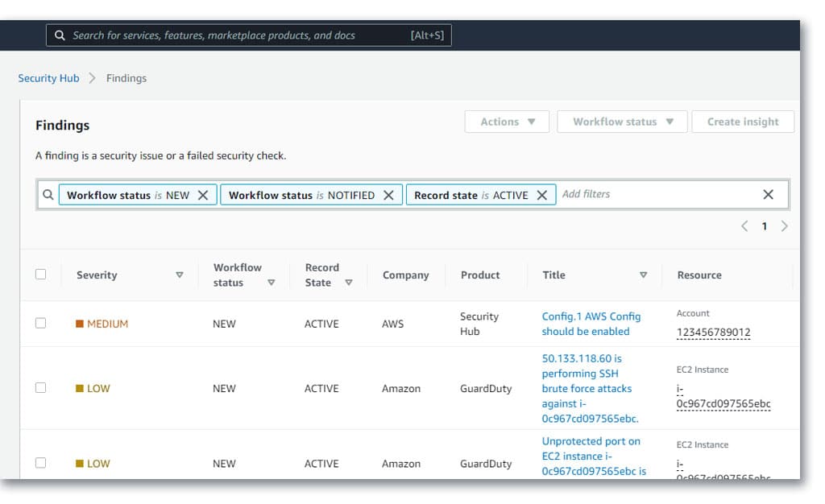Open the Title column sort options

[x=643, y=275]
